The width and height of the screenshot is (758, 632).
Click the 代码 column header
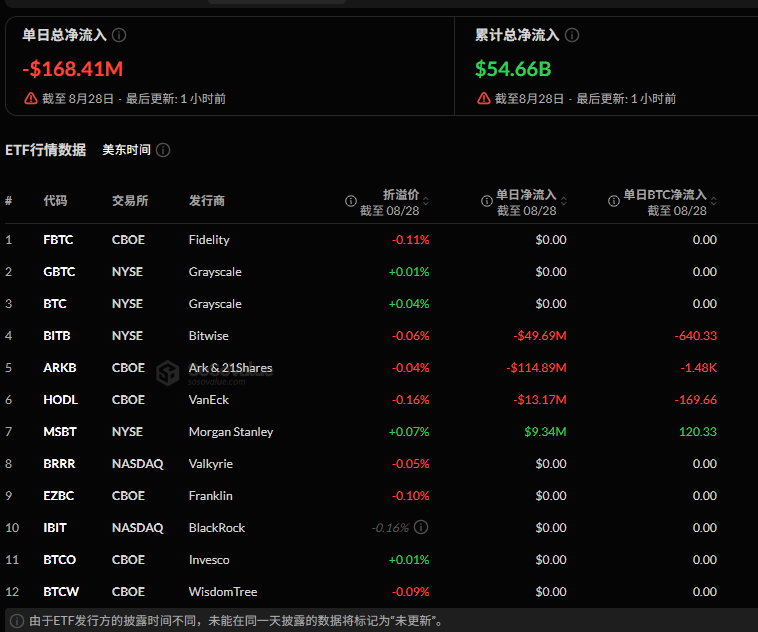55,201
